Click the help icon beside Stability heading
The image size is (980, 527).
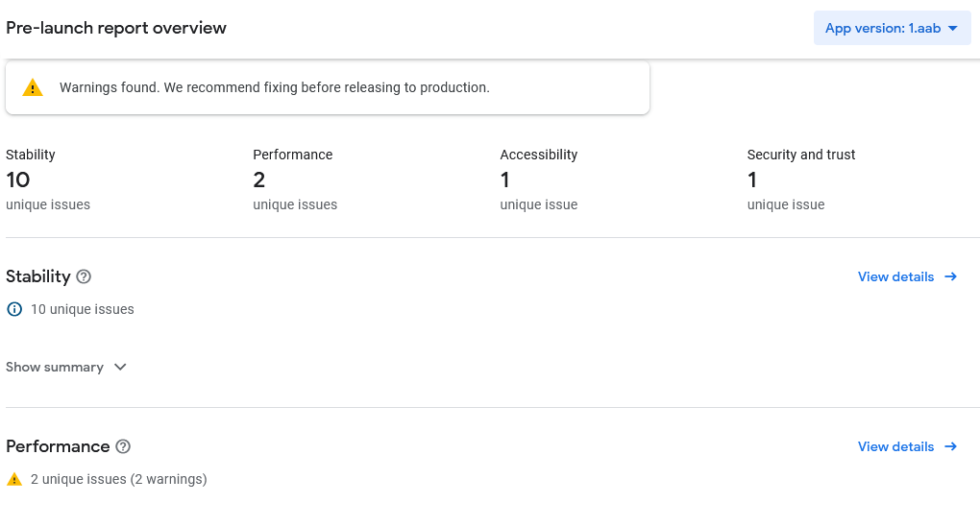click(84, 276)
